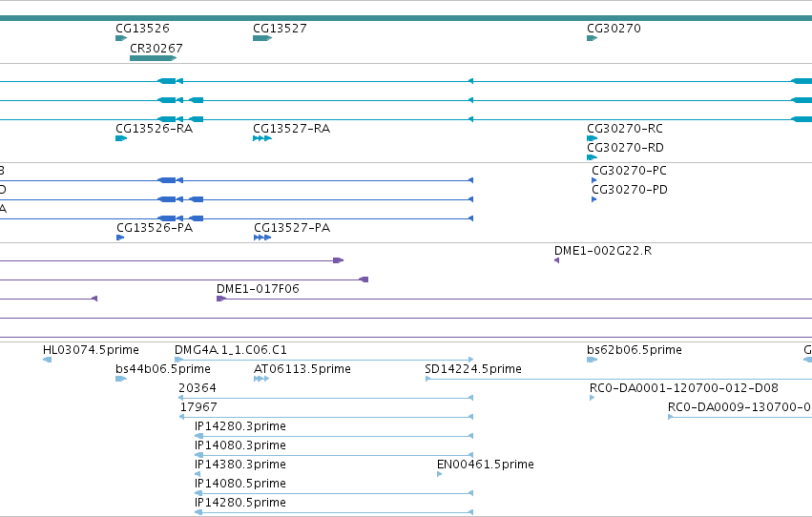Open the RC0-DA0009-130700 label
812x517 pixels.
[739, 407]
